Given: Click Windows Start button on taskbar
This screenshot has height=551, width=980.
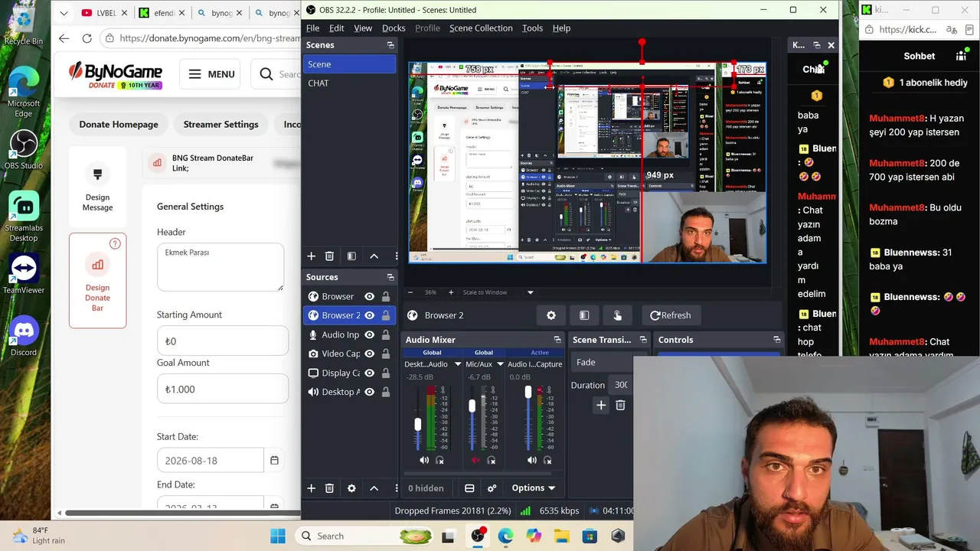Looking at the screenshot, I should [277, 536].
